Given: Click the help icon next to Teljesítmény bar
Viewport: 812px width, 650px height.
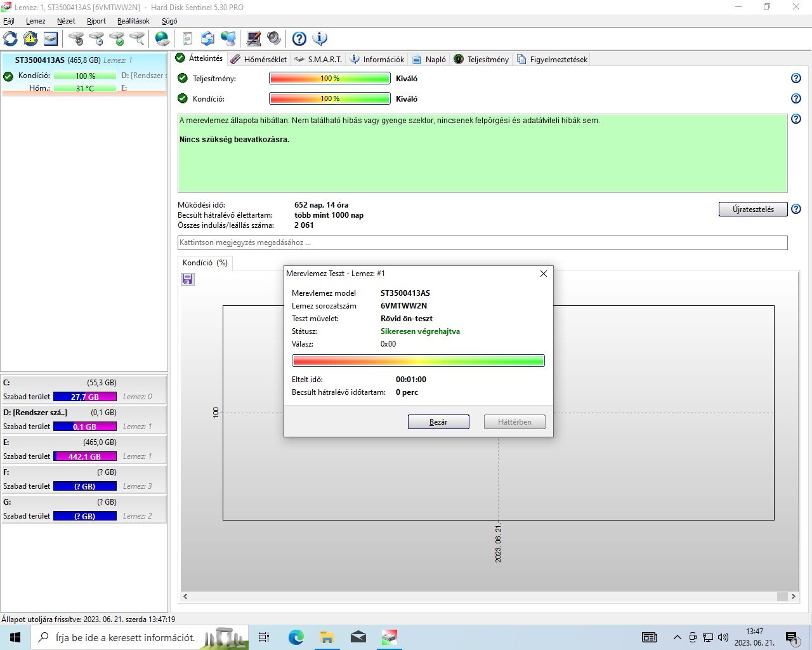Looking at the screenshot, I should coord(796,79).
